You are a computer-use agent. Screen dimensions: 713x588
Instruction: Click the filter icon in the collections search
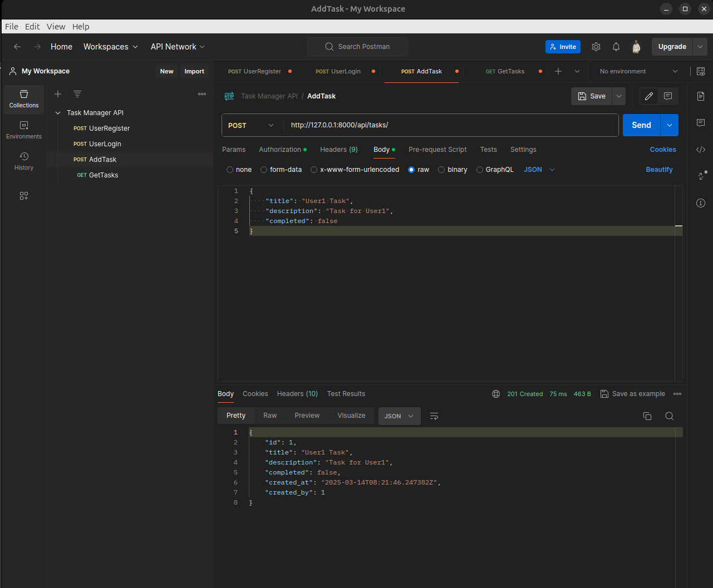tap(77, 94)
